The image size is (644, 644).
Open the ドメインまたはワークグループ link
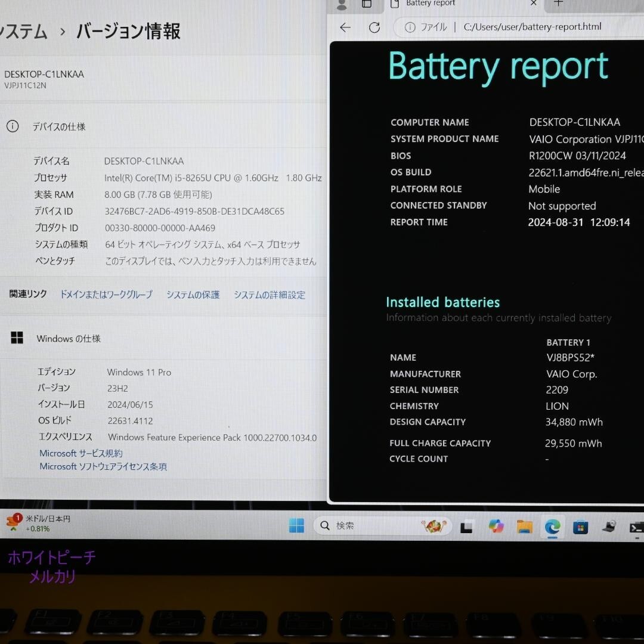(106, 295)
